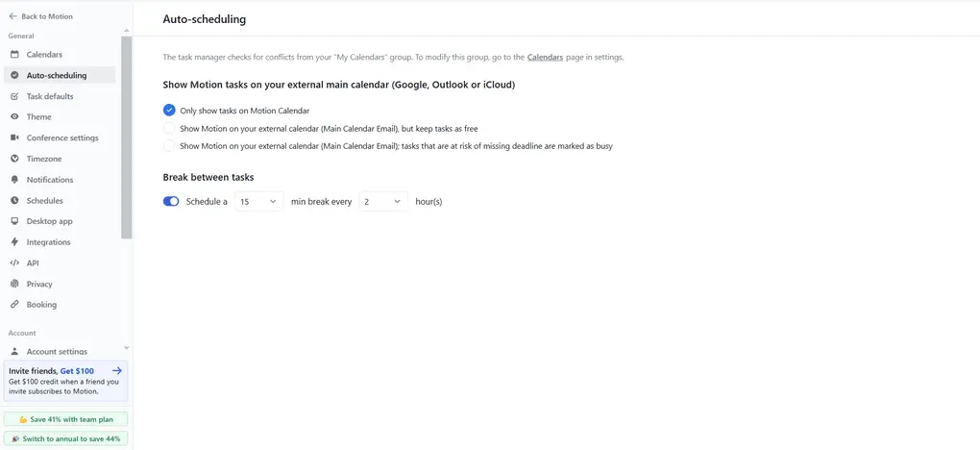Click the arrow in Invite friends banner

click(117, 370)
